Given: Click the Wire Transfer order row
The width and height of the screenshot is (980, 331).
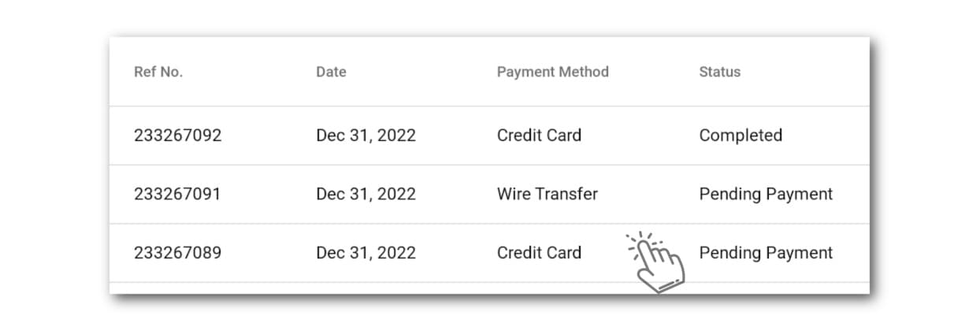Looking at the screenshot, I should tap(489, 194).
